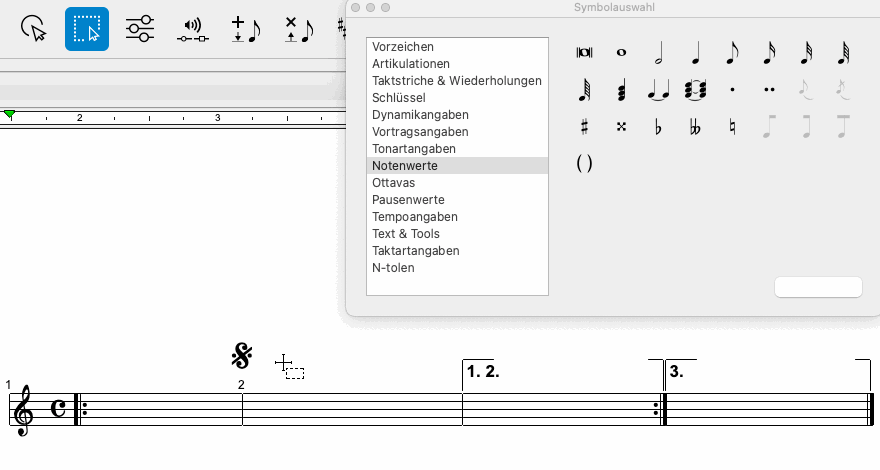
Task: Open the Pausenwerte category
Action: pyautogui.click(x=408, y=200)
